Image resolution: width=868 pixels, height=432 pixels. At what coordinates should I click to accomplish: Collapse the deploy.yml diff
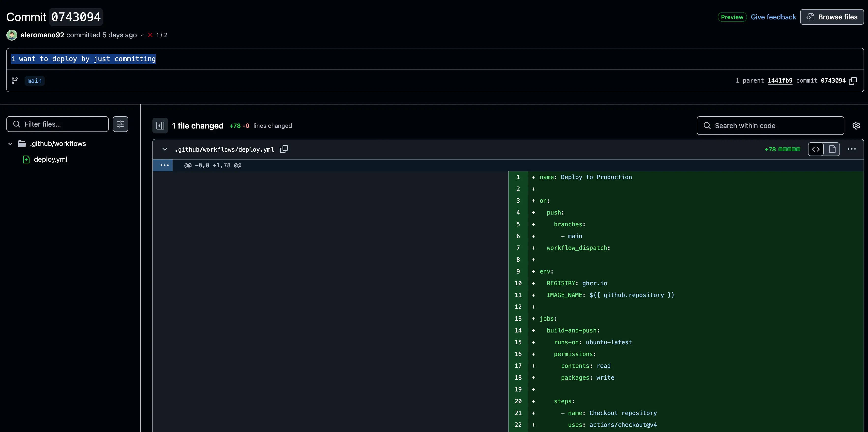coord(165,149)
